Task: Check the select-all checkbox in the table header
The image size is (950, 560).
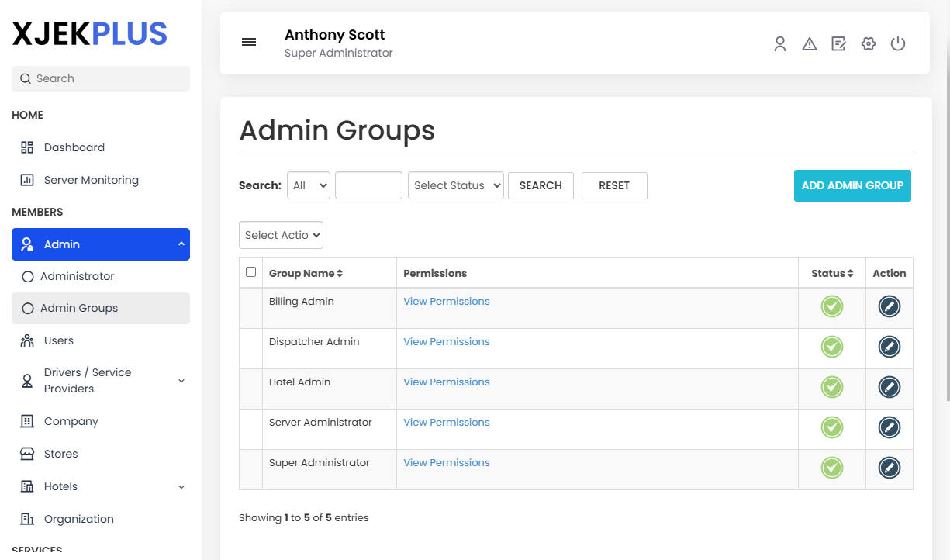Action: [x=250, y=271]
